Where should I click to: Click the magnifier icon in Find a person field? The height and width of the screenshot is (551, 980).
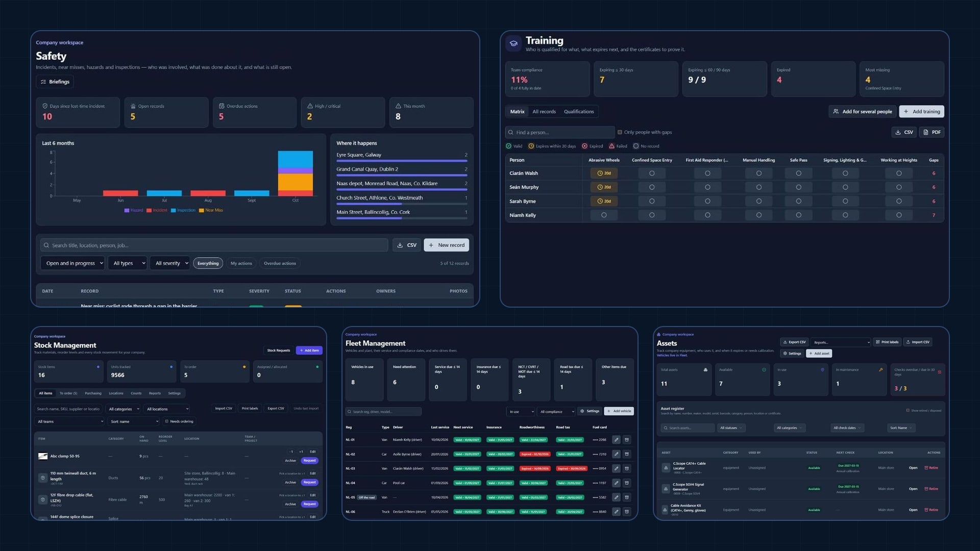pyautogui.click(x=510, y=133)
